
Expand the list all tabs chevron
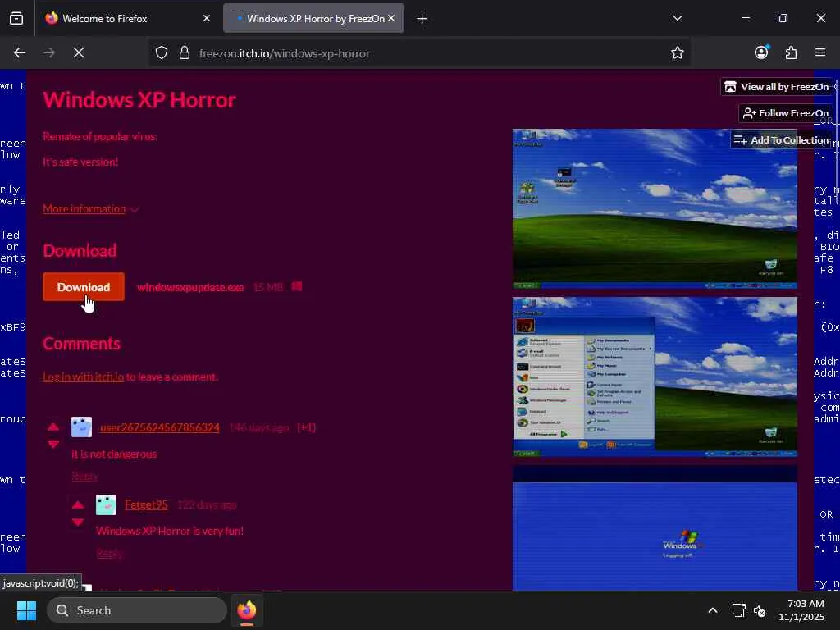[x=677, y=18]
